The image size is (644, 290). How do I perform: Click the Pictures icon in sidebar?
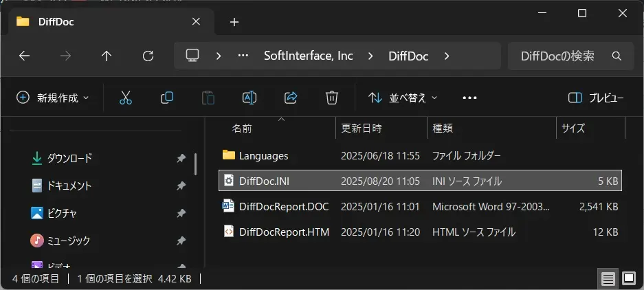click(37, 213)
